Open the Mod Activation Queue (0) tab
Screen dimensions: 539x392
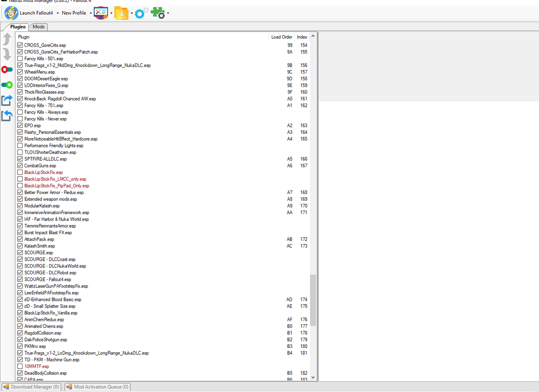click(x=98, y=387)
